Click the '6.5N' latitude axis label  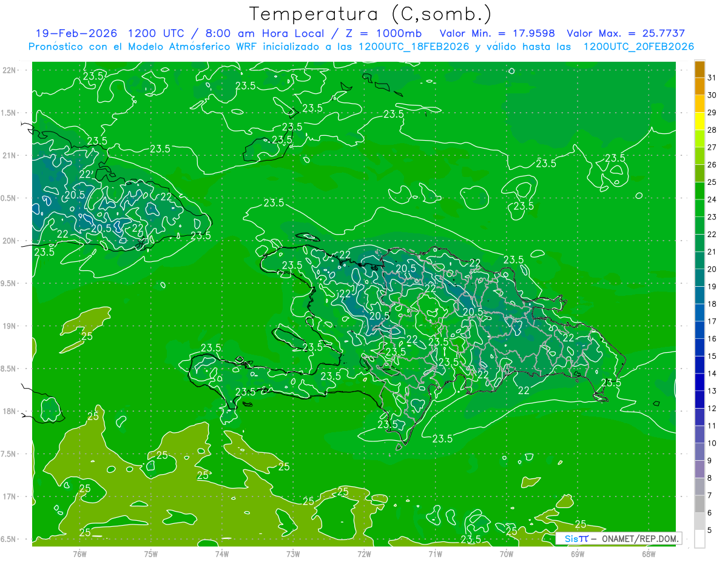9,540
